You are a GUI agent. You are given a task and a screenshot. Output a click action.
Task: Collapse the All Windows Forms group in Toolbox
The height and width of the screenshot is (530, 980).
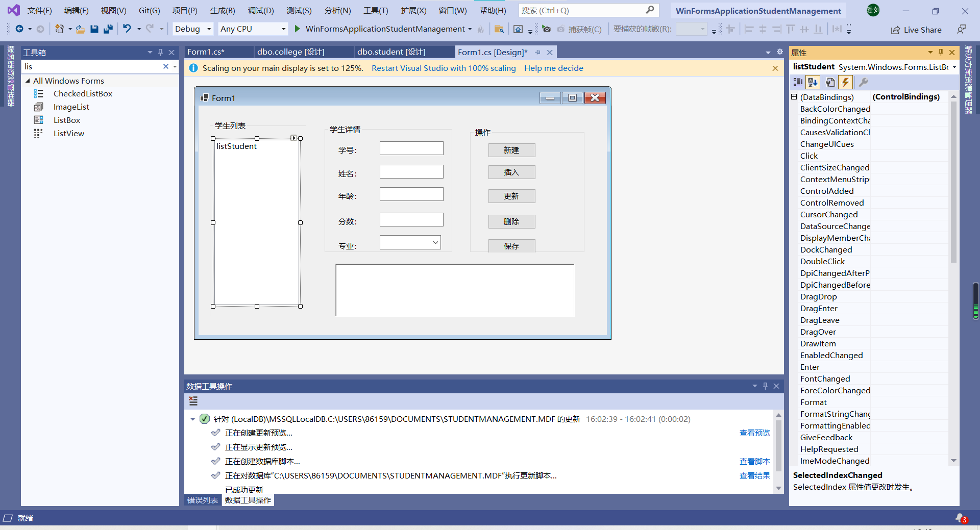point(28,81)
